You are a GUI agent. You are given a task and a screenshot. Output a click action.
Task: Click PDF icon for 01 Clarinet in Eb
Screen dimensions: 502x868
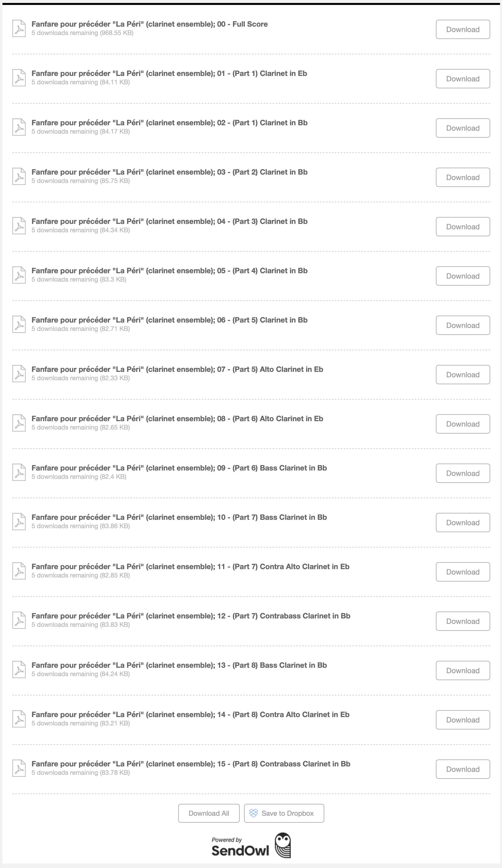[x=19, y=77]
